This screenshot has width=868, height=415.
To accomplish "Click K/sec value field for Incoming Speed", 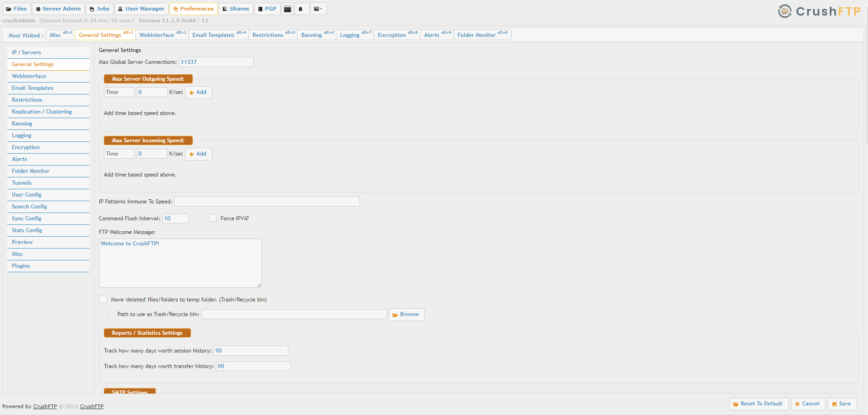I will (152, 154).
